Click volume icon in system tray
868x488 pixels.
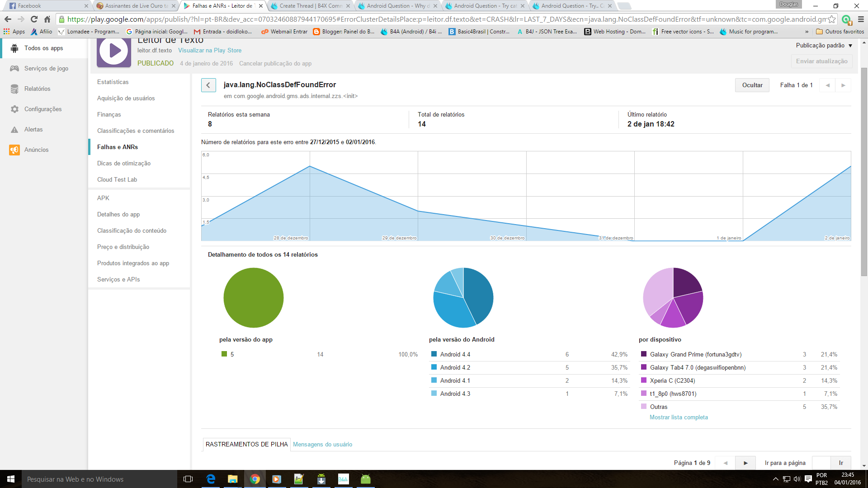point(797,479)
